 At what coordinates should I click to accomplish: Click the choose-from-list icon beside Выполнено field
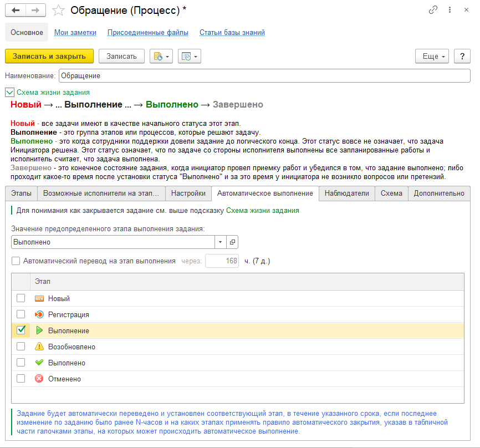tap(232, 242)
